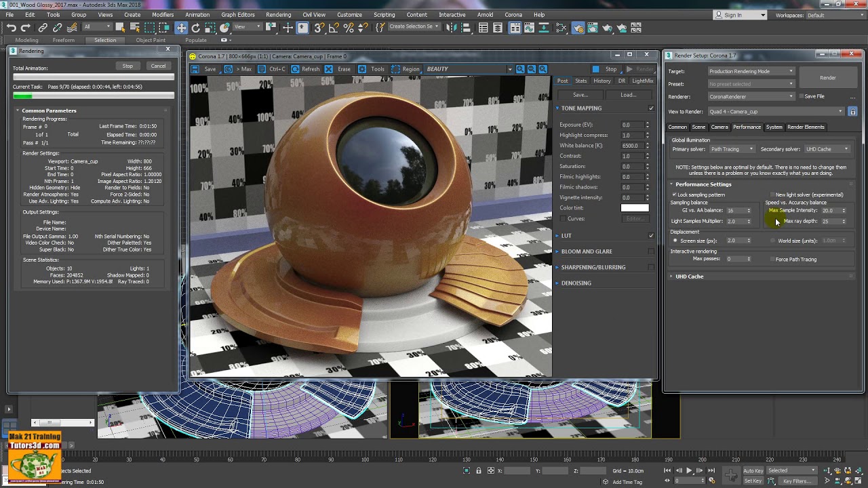Click Stop in the Rendering dialog
The image size is (868, 488).
click(127, 66)
